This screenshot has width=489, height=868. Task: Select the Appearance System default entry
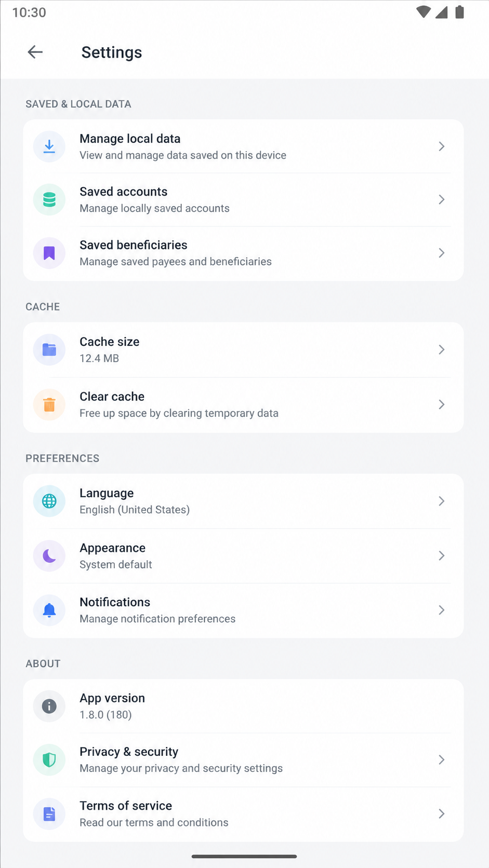[243, 555]
